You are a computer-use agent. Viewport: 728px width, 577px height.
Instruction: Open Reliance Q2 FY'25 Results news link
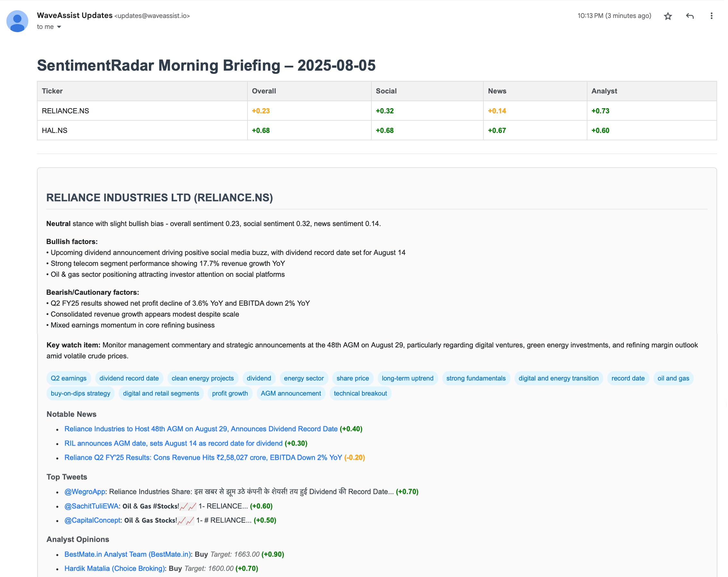tap(203, 458)
